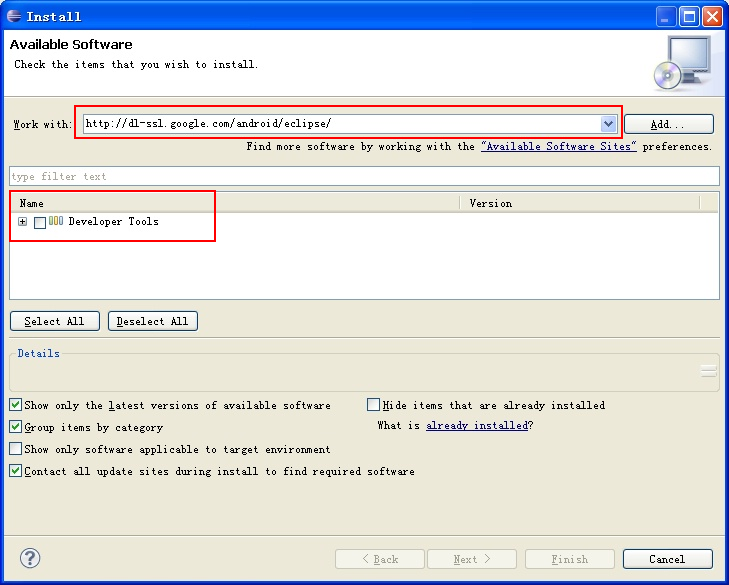Toggle Group items by category checkbox
Viewport: 729px width, 585px height.
coord(15,426)
